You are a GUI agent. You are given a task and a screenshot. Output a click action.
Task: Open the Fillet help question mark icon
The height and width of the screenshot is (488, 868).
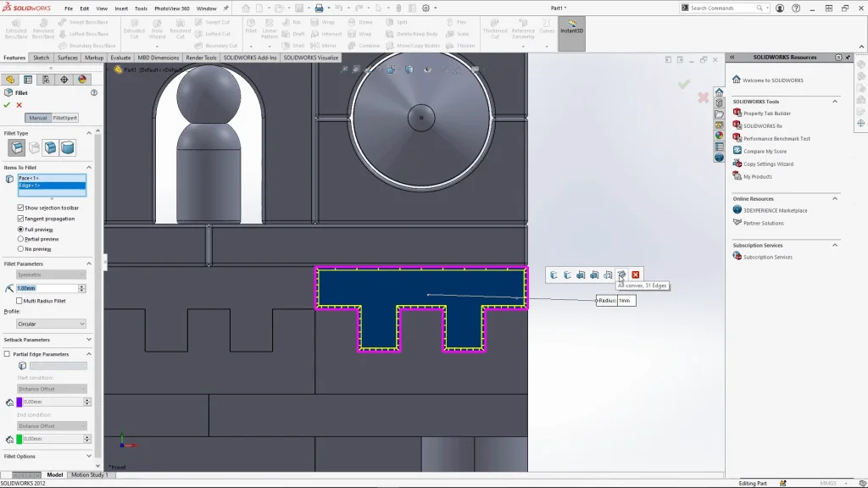(94, 92)
